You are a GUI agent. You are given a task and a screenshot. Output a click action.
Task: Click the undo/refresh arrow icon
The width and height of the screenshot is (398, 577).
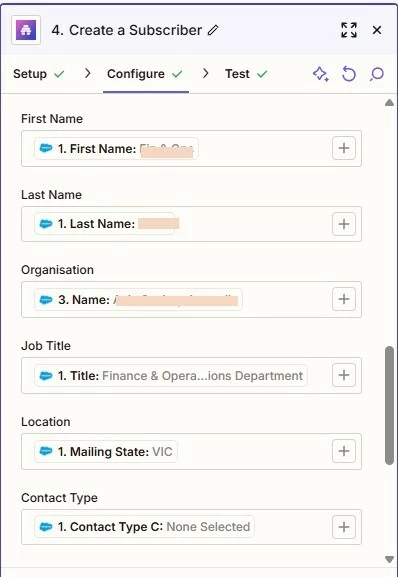[x=349, y=74]
